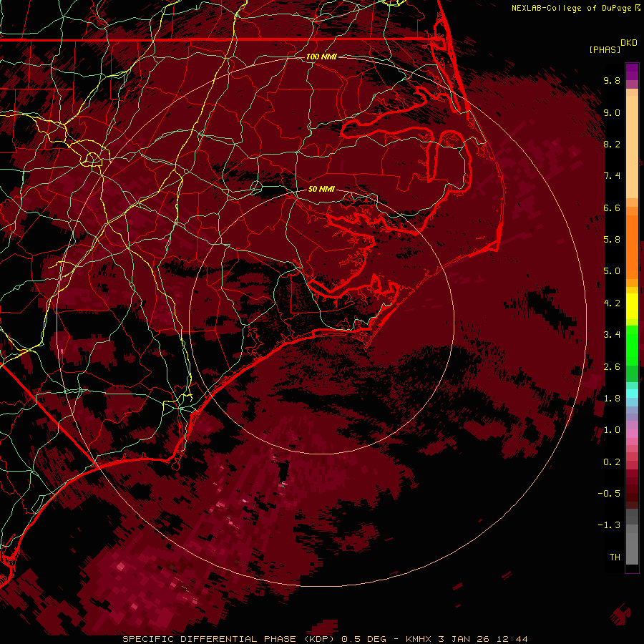Pick the 4.2 scale label
Screen dimensions: 644x644
612,303
